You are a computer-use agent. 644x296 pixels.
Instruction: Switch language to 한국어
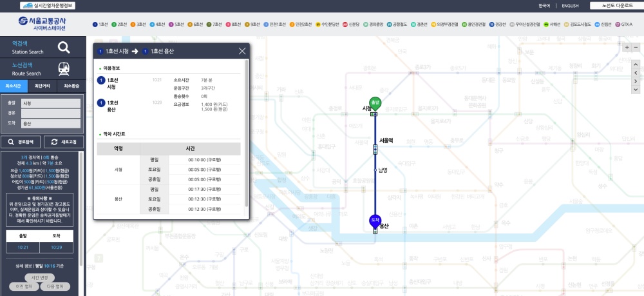click(544, 6)
